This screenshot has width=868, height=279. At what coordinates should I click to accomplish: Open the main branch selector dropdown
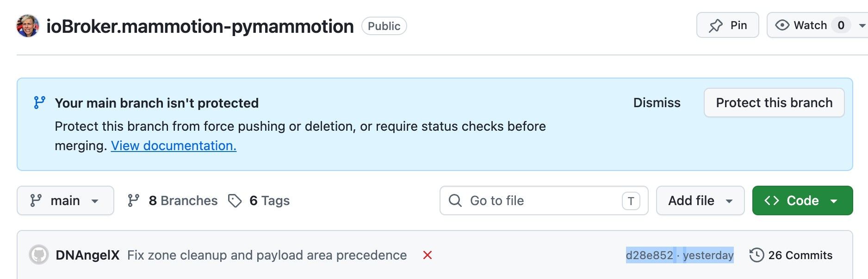(65, 200)
